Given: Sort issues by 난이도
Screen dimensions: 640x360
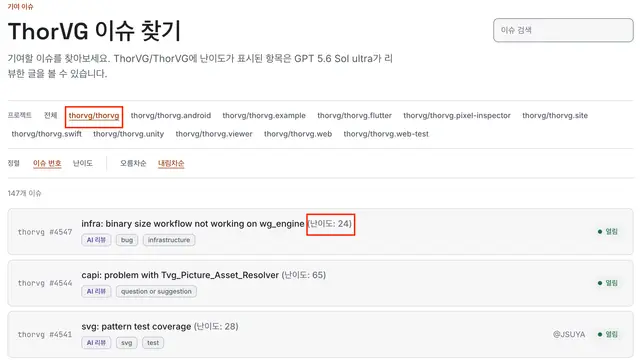Looking at the screenshot, I should [x=82, y=163].
